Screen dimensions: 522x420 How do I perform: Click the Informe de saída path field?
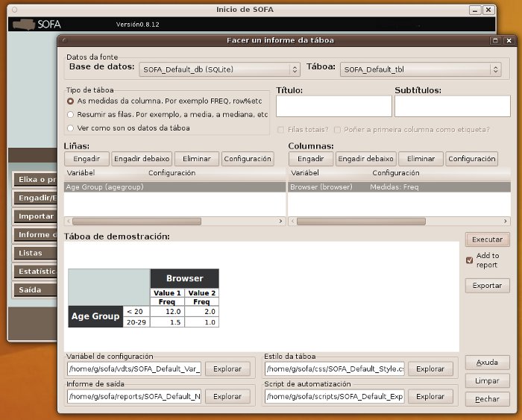coord(134,397)
